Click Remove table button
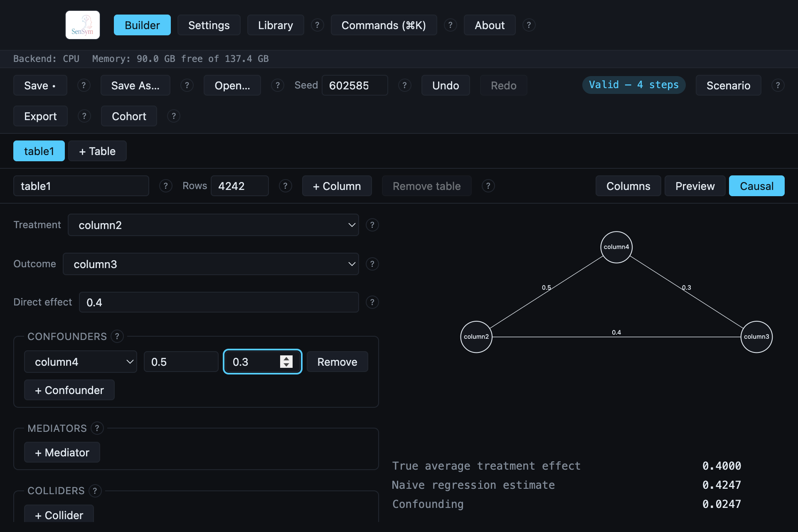Viewport: 798px width, 532px height. 427,186
